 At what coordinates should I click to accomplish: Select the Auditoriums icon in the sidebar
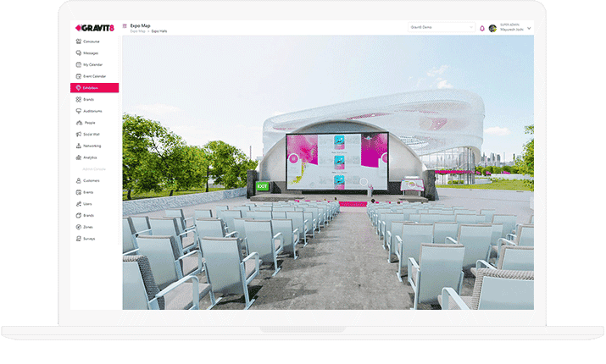click(78, 111)
